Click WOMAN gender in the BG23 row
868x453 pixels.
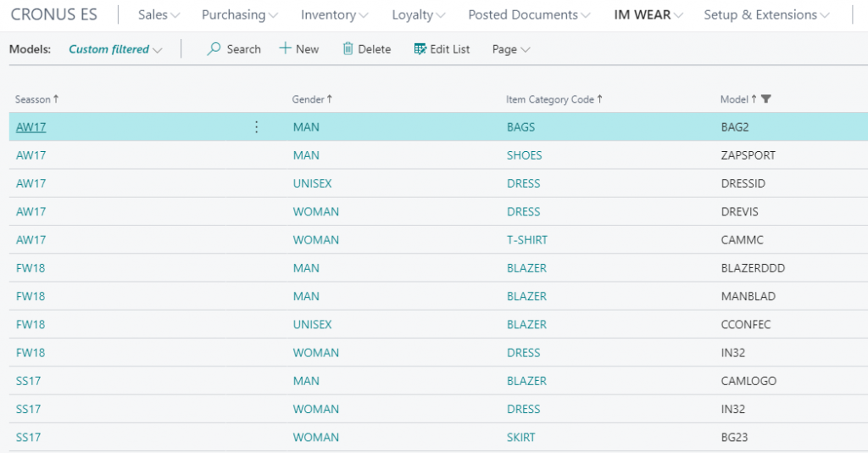tap(316, 438)
